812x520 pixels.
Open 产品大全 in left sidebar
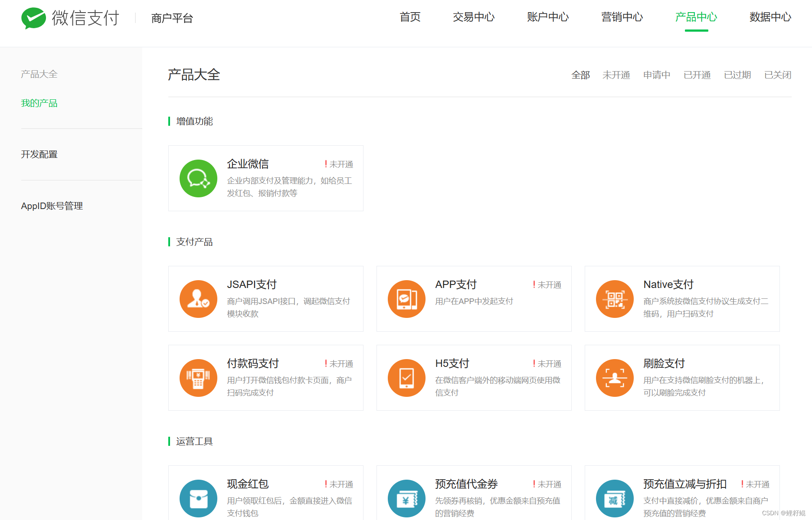pyautogui.click(x=39, y=74)
